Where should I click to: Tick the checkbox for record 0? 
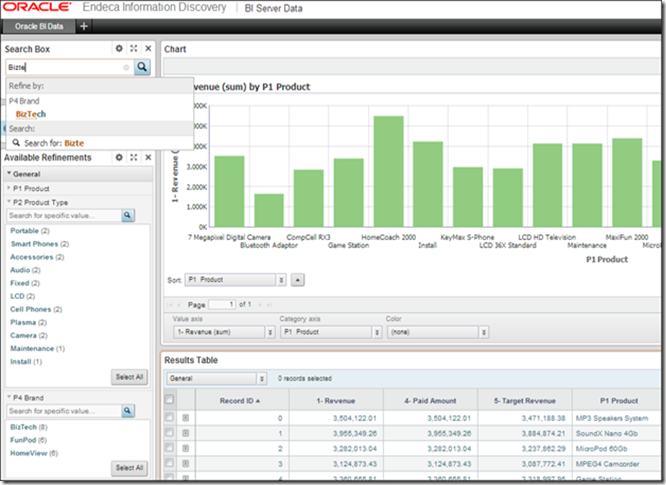170,417
